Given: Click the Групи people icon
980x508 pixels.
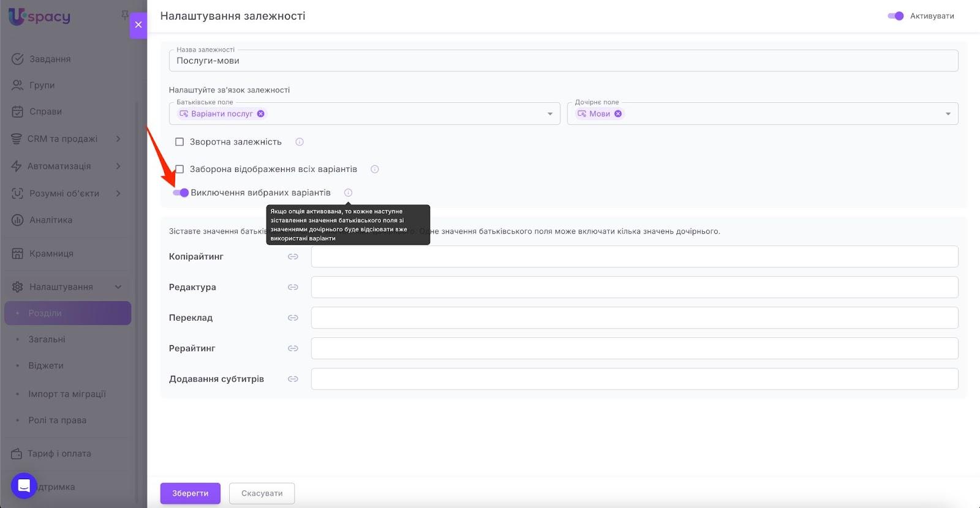Looking at the screenshot, I should pos(18,85).
